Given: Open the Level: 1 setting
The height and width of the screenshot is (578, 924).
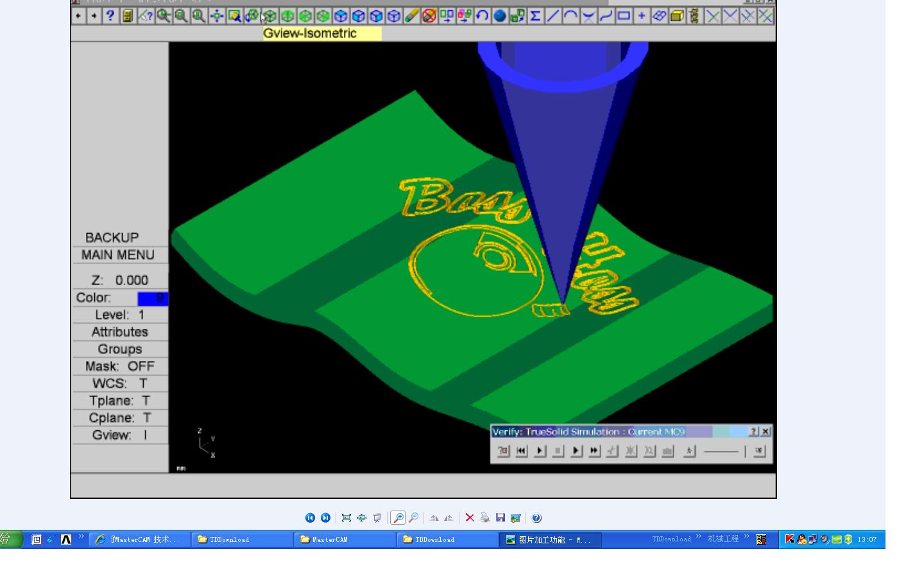Looking at the screenshot, I should click(120, 315).
